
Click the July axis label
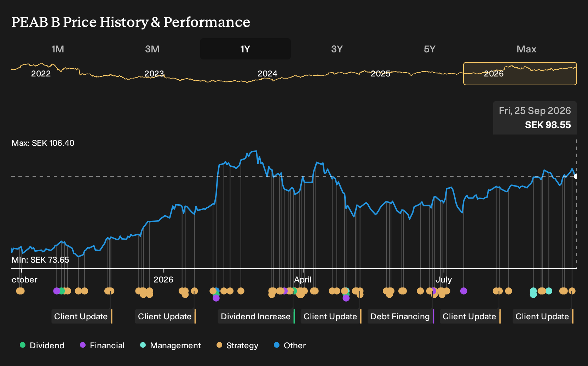click(444, 280)
